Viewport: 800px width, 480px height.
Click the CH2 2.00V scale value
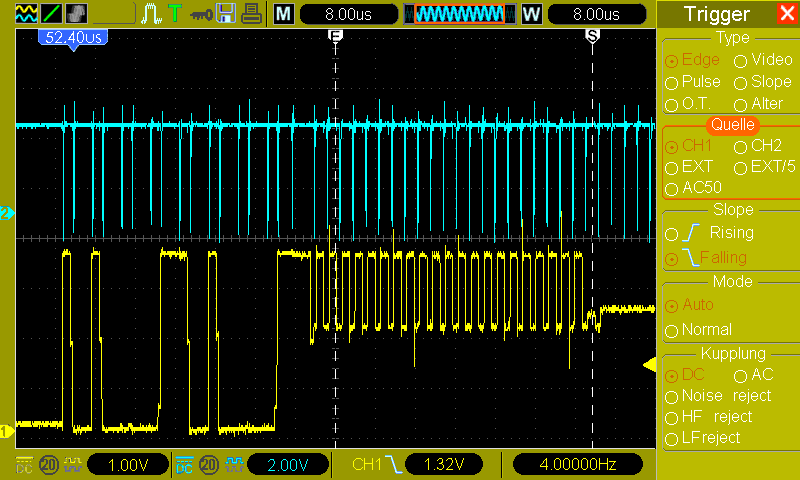288,464
